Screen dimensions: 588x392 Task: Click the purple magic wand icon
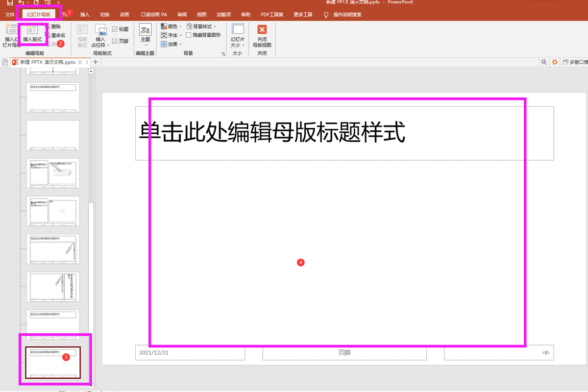click(x=543, y=62)
